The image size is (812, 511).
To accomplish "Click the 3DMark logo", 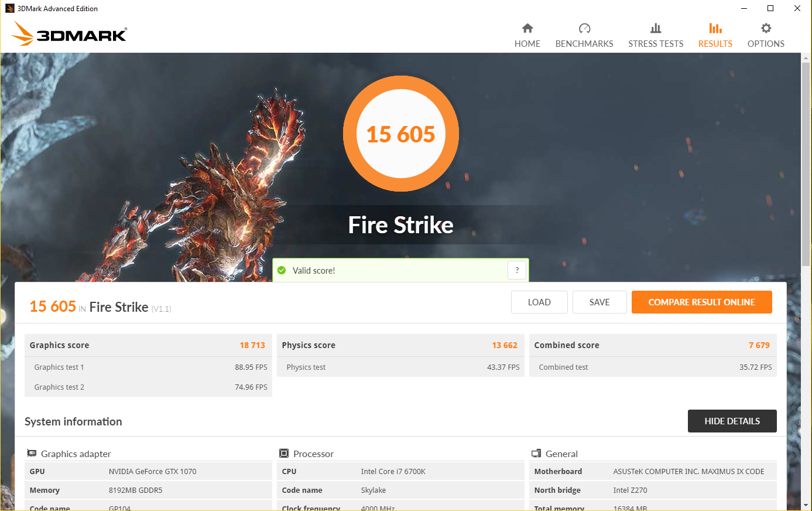I will click(69, 34).
